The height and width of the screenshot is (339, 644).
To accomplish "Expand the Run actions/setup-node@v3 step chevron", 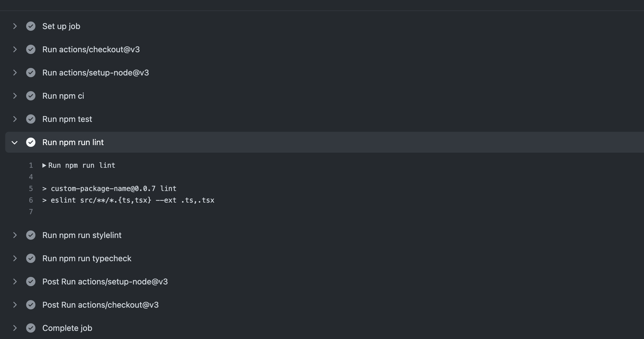I will point(15,73).
